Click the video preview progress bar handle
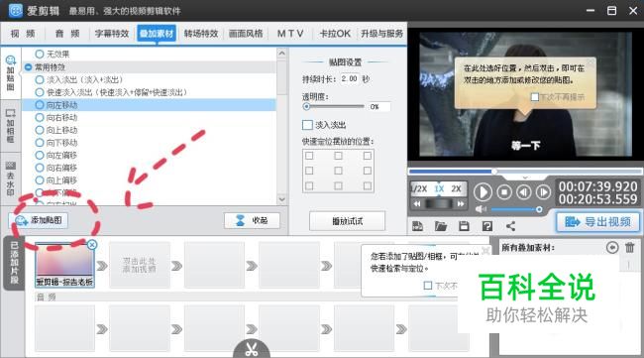The width and height of the screenshot is (644, 358). click(494, 171)
